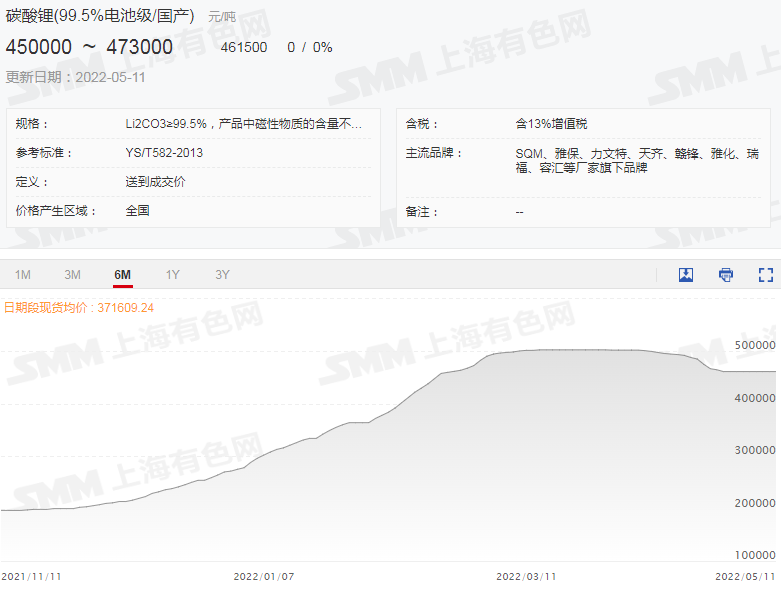Click the 2022/05/11 end date label

point(745,576)
